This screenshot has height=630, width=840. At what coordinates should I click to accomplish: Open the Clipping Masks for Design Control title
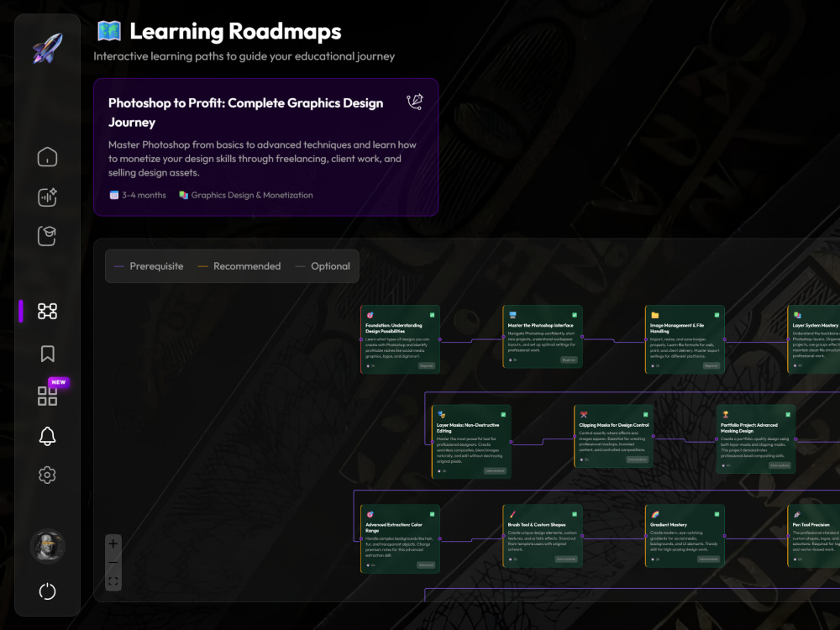click(x=614, y=425)
